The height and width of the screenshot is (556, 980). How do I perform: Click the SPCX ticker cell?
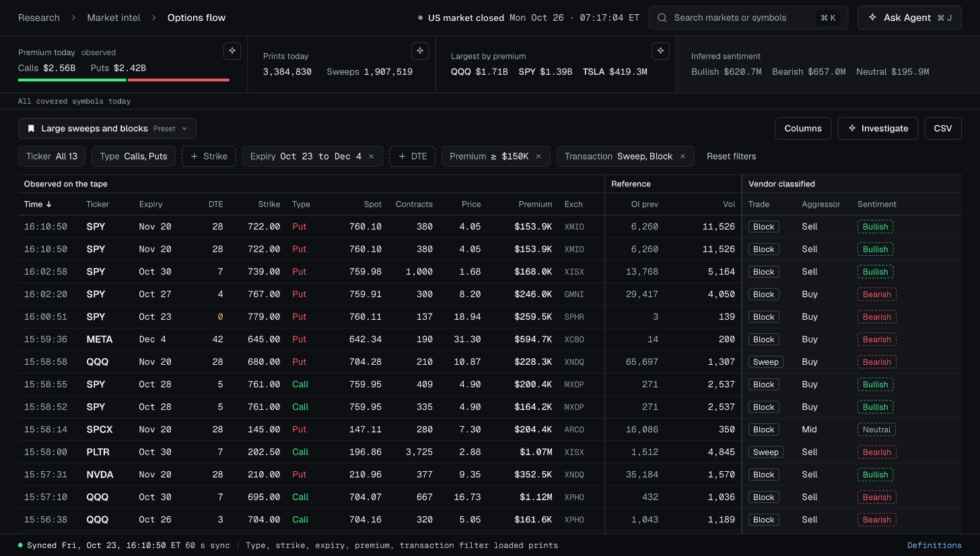(100, 429)
